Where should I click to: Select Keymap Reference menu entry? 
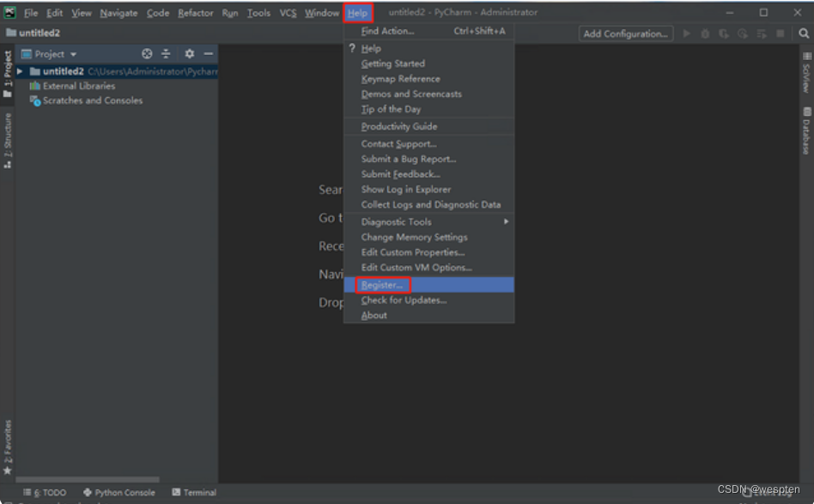tap(428, 79)
